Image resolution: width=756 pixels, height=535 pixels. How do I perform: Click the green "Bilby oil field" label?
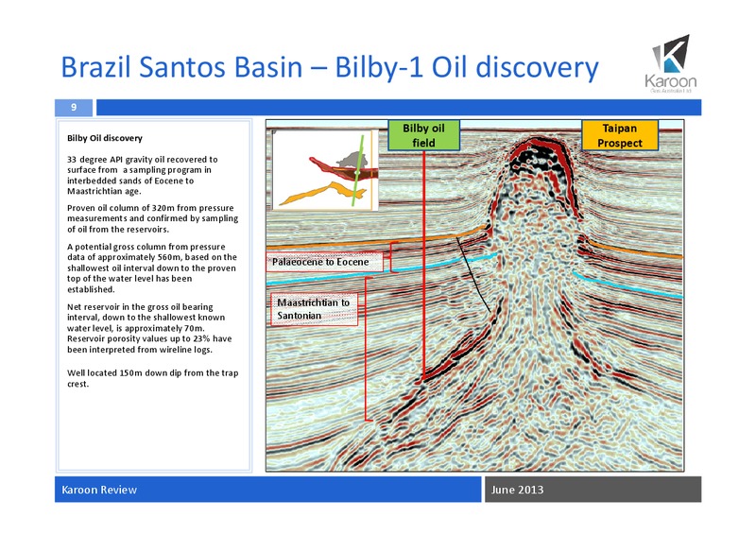423,135
